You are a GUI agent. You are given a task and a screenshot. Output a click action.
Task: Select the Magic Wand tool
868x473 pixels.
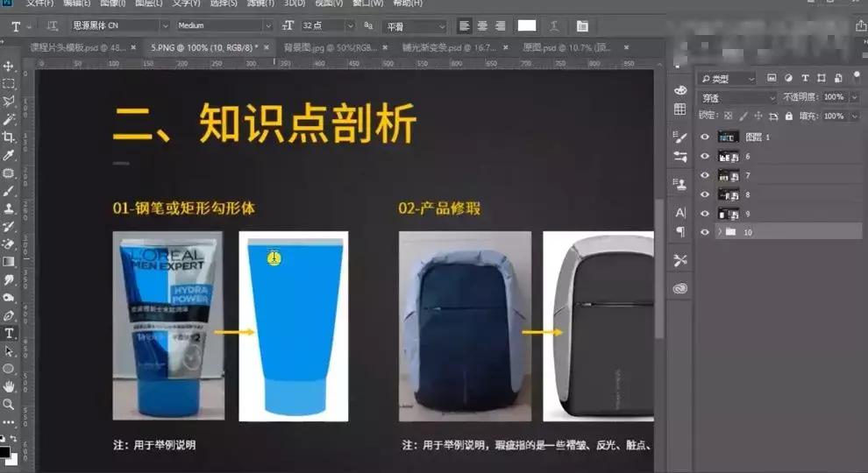coord(8,119)
